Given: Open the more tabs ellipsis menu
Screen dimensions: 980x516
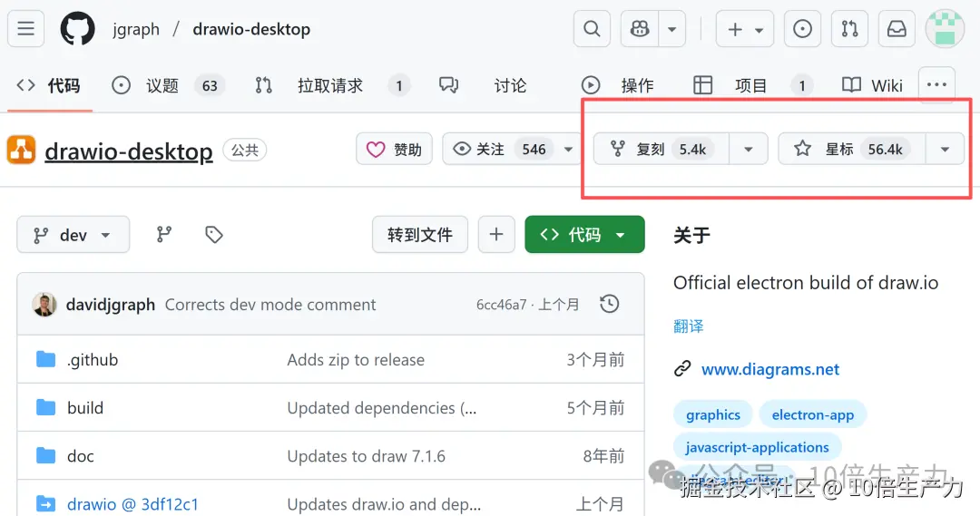Looking at the screenshot, I should pyautogui.click(x=936, y=85).
